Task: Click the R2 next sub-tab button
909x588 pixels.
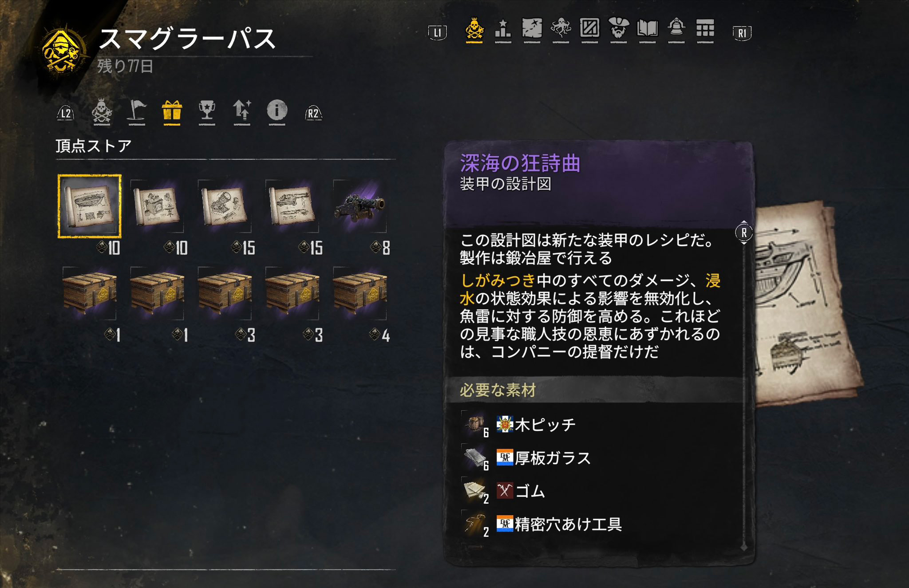Action: click(313, 114)
